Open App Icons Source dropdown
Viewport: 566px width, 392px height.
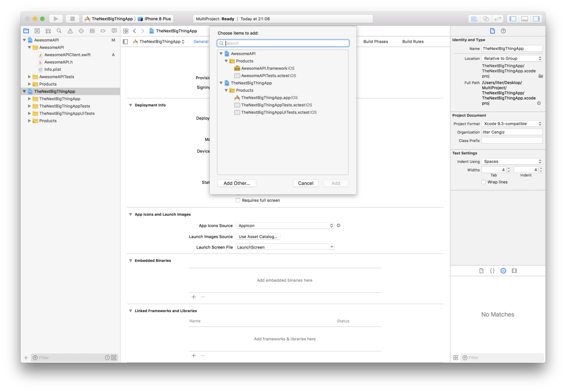pyautogui.click(x=285, y=226)
